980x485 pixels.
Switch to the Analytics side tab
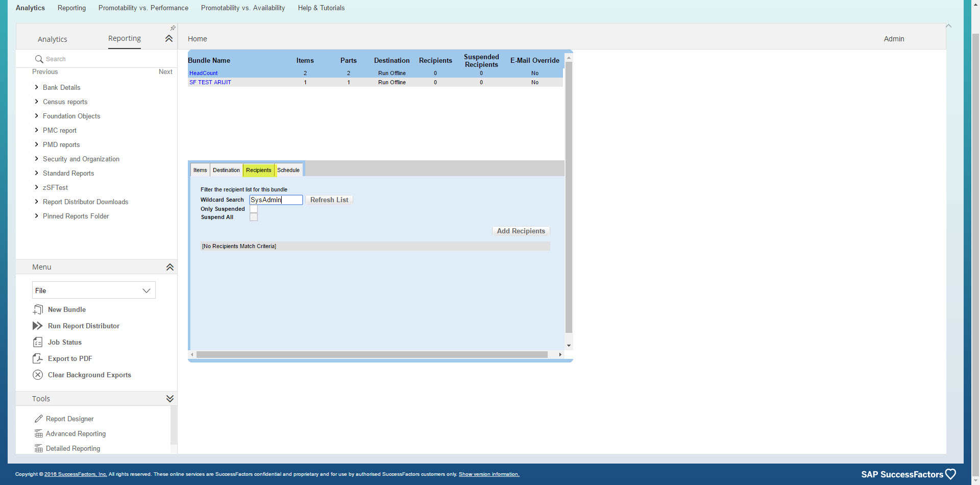(x=53, y=39)
